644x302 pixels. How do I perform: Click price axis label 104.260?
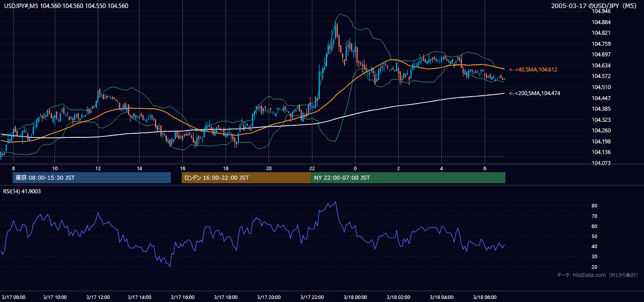click(x=601, y=130)
